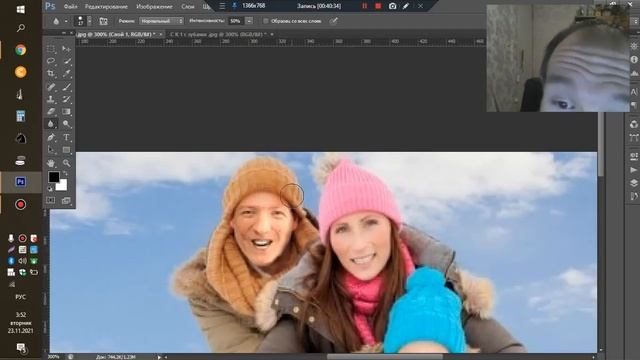Open the brush size preset picker
The height and width of the screenshot is (360, 640).
point(84,21)
